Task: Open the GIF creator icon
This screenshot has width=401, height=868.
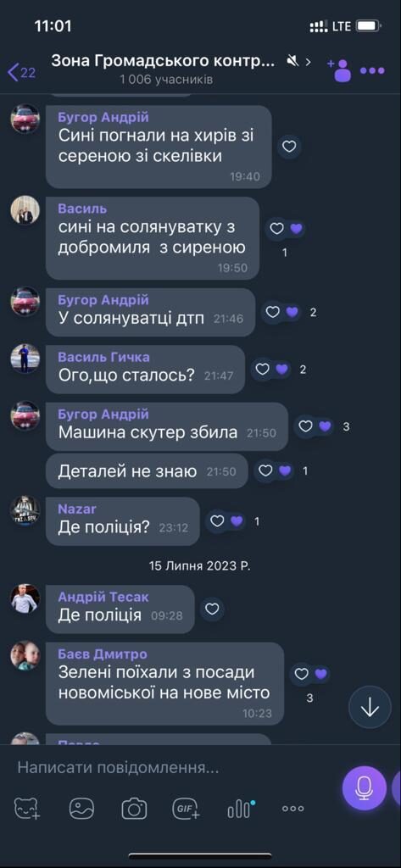Action: (187, 809)
